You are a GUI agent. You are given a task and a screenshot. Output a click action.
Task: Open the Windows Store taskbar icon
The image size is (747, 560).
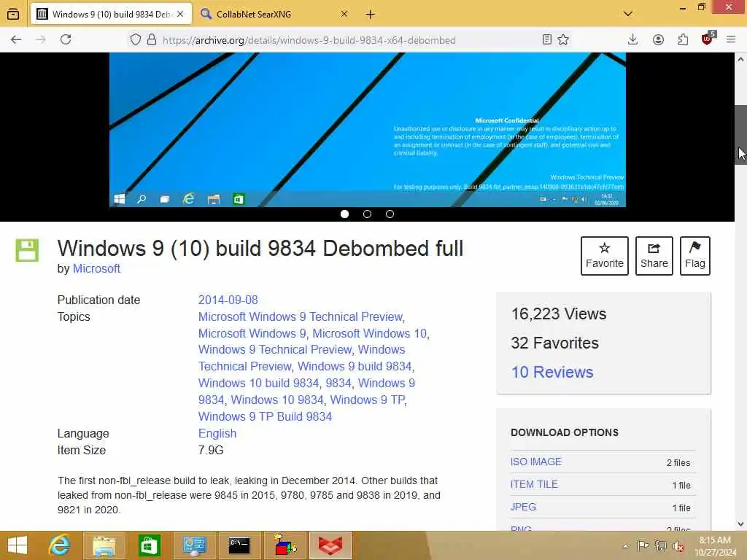point(149,545)
